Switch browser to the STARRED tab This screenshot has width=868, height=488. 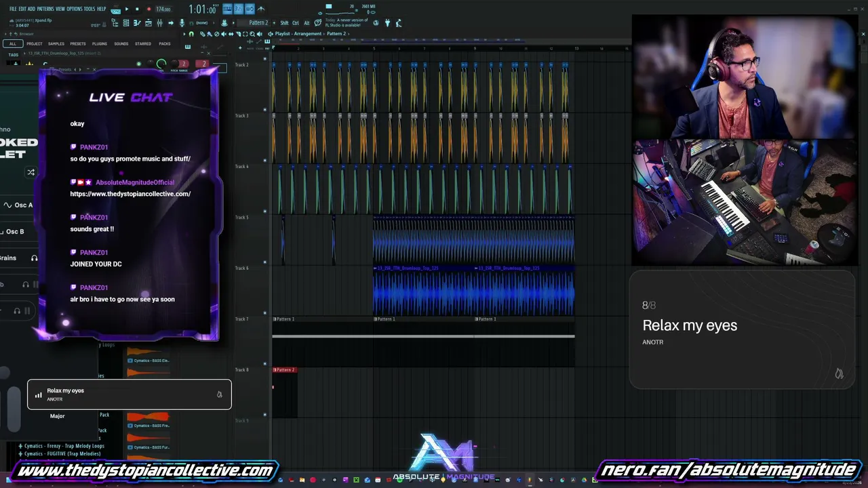143,43
